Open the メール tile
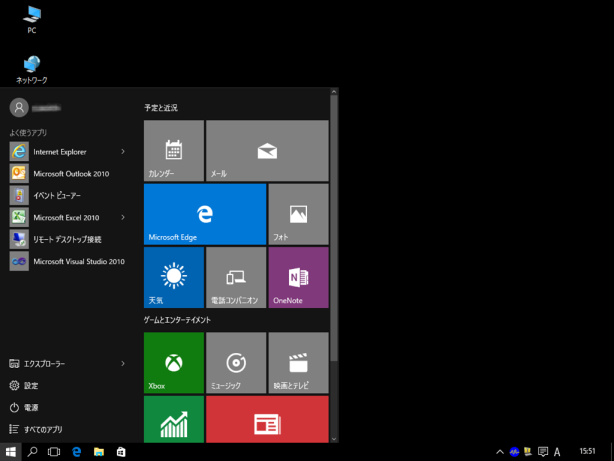614x461 pixels. coord(267,151)
